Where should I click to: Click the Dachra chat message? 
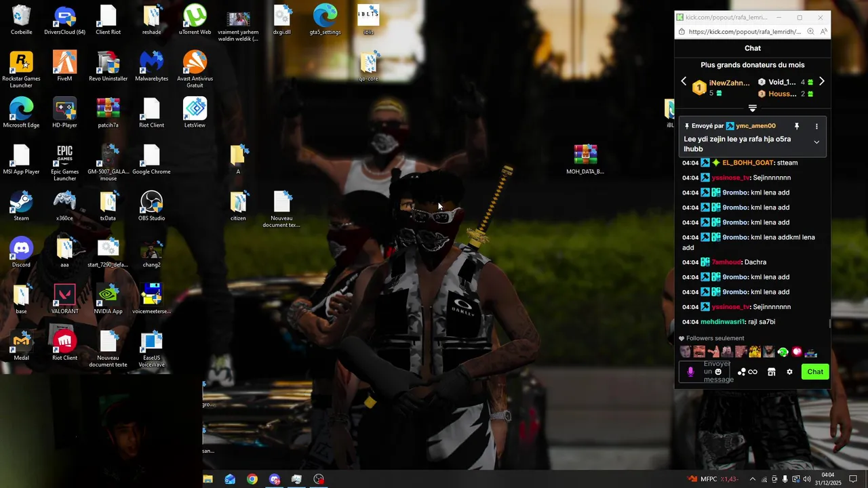[755, 262]
